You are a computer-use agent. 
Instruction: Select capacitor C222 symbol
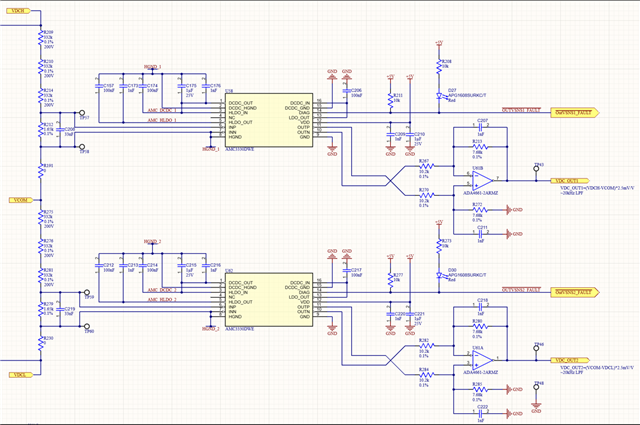tap(480, 414)
